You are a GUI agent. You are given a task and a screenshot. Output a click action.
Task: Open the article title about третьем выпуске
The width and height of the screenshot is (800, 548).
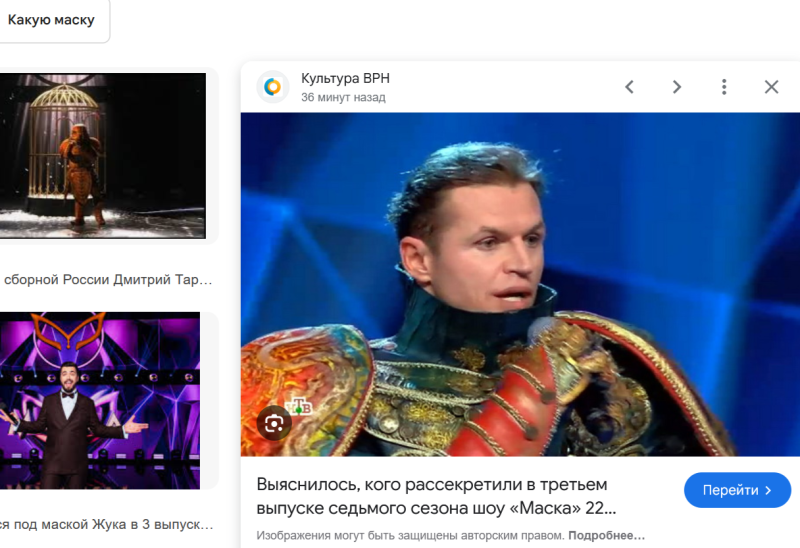tap(436, 496)
